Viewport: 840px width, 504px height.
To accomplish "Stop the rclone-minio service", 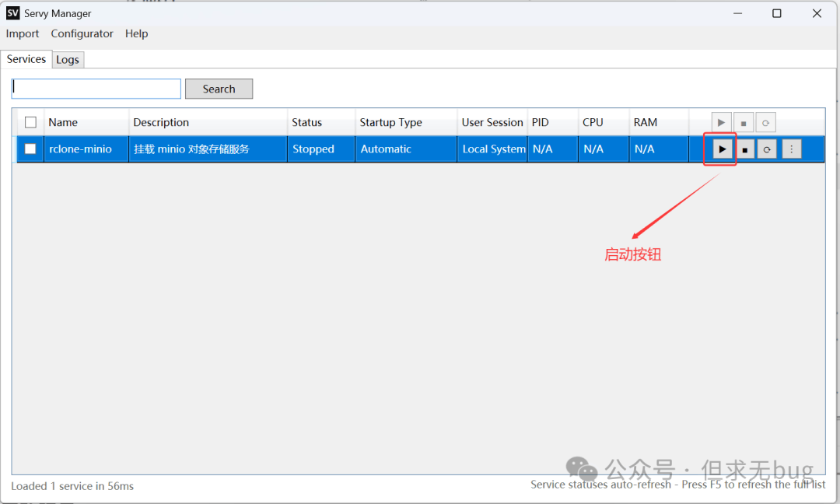I will (745, 149).
